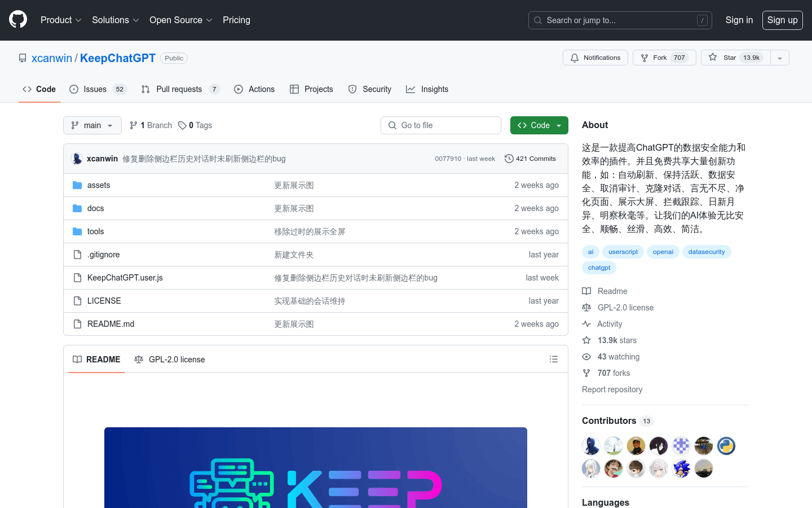This screenshot has width=812, height=508.
Task: Click the tools folder icon
Action: pos(78,231)
